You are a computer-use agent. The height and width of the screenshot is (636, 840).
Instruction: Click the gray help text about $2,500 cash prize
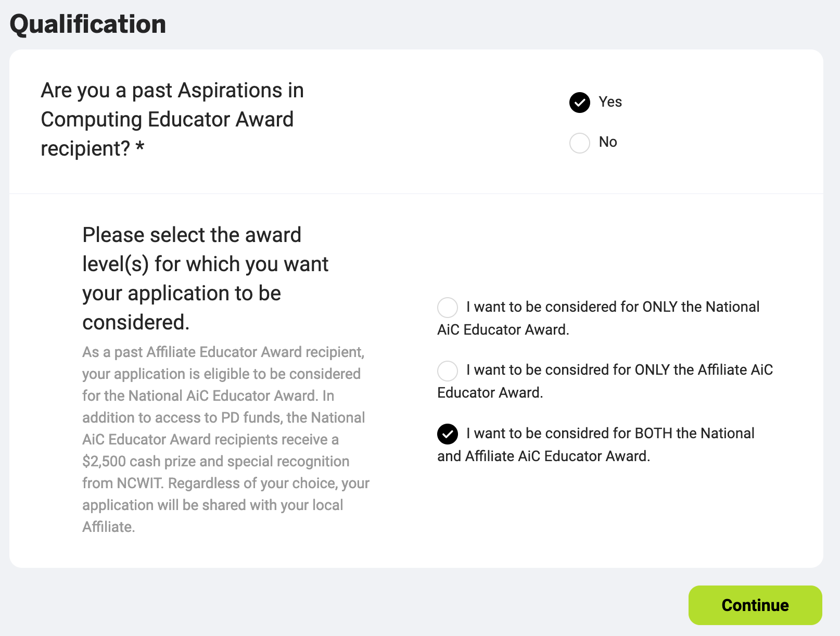pyautogui.click(x=226, y=439)
